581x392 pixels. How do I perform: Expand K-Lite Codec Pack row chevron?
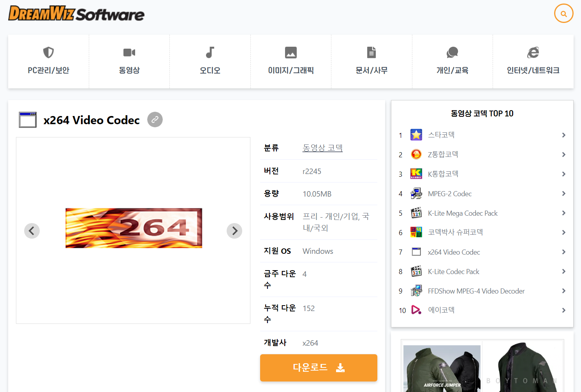click(563, 271)
